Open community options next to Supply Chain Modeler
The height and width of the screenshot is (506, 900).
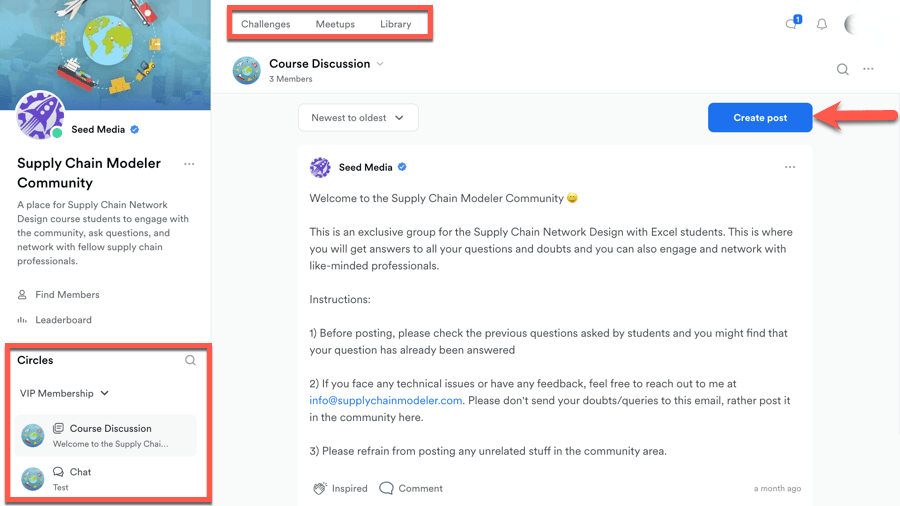click(189, 164)
